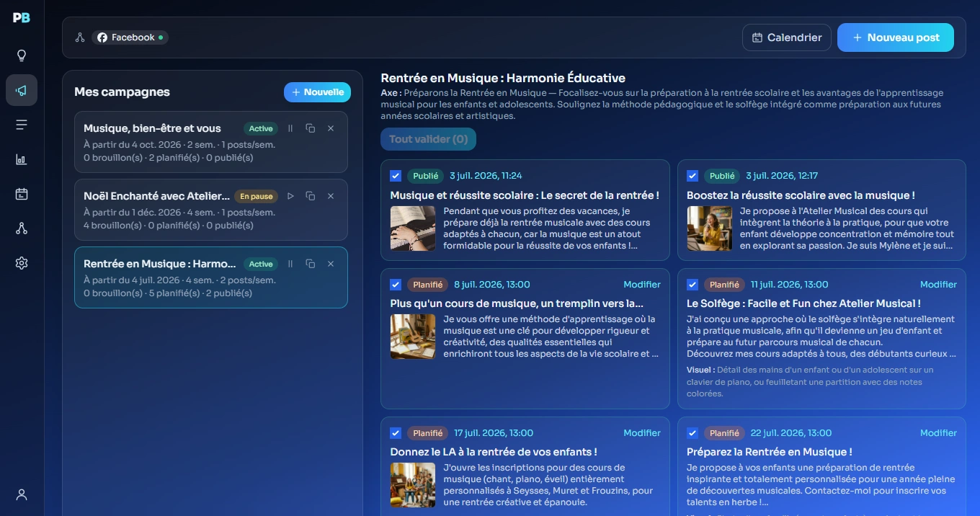Open the network connections icon in the sidebar
The image size is (980, 516).
click(x=22, y=228)
